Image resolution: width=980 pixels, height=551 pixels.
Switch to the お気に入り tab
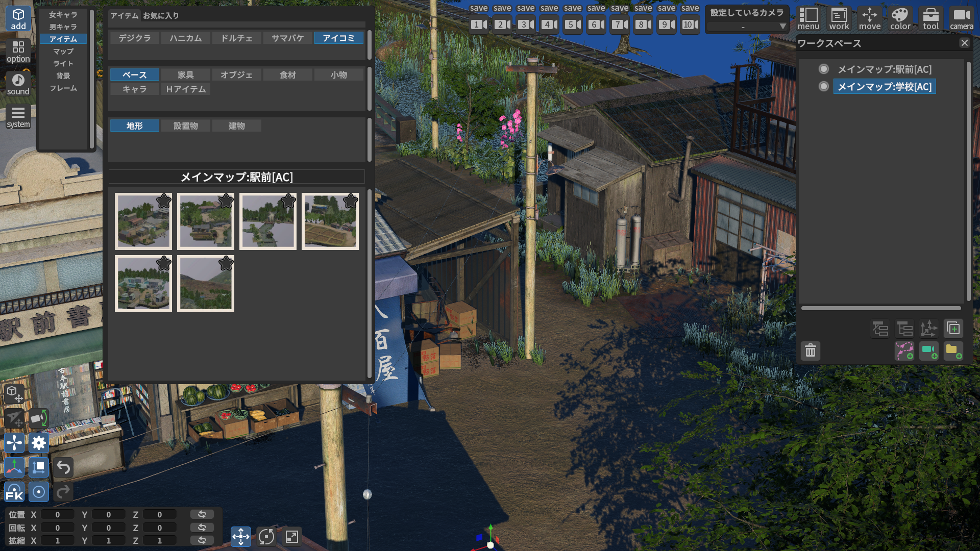point(161,15)
